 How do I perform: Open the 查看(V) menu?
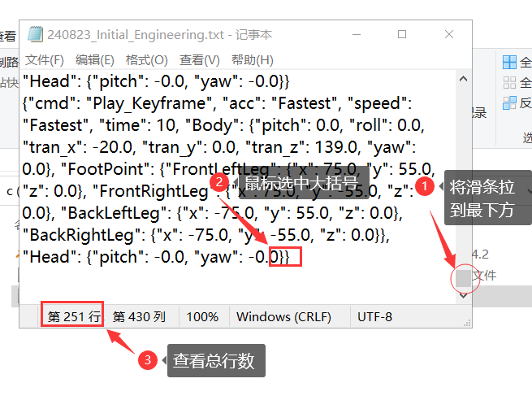coord(199,60)
